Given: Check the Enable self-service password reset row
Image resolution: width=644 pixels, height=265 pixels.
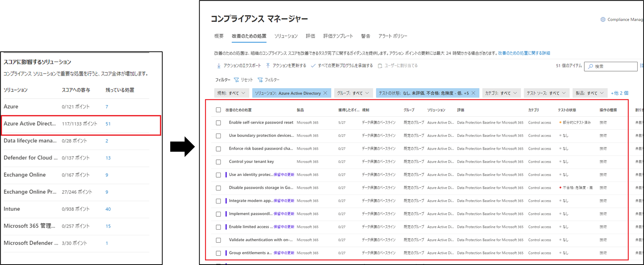Looking at the screenshot, I should tap(218, 123).
